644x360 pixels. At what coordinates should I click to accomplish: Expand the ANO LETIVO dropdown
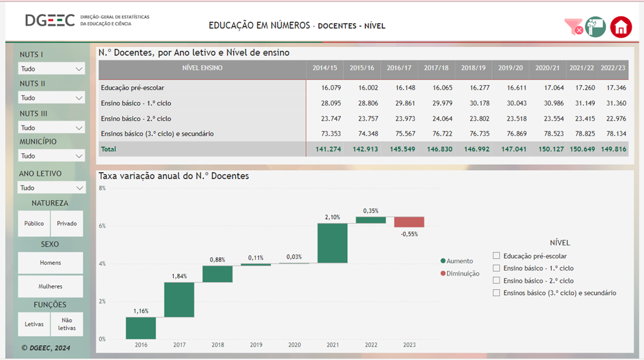(x=52, y=188)
